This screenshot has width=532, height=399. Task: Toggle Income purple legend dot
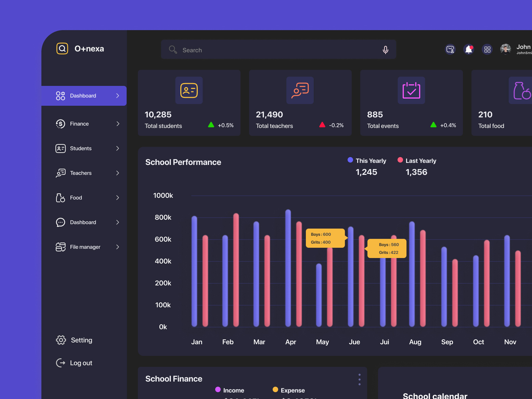tap(218, 389)
